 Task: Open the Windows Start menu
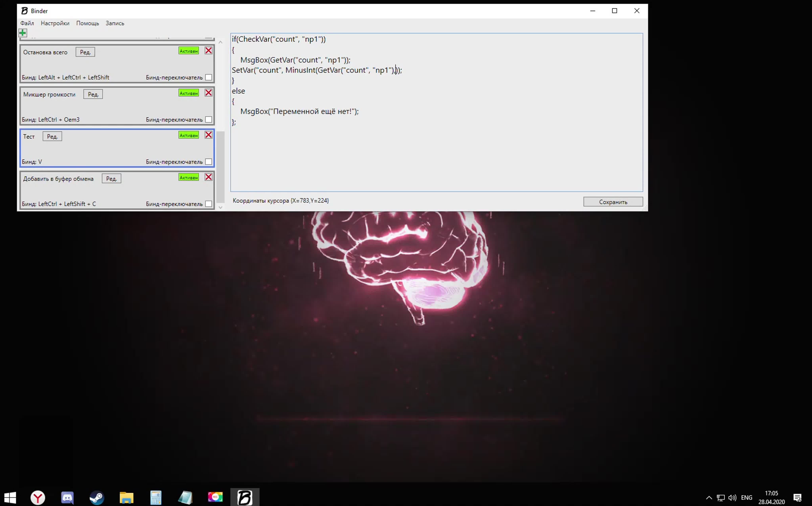pos(10,497)
